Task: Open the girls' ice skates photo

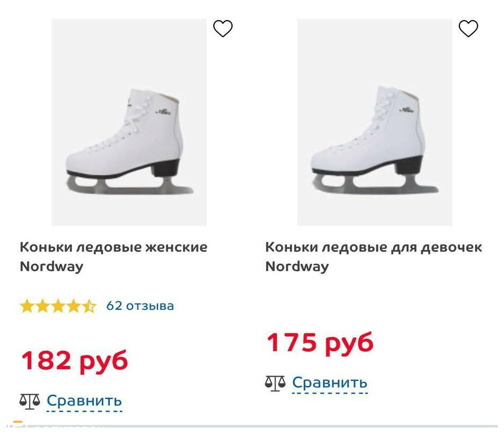Action: click(374, 122)
